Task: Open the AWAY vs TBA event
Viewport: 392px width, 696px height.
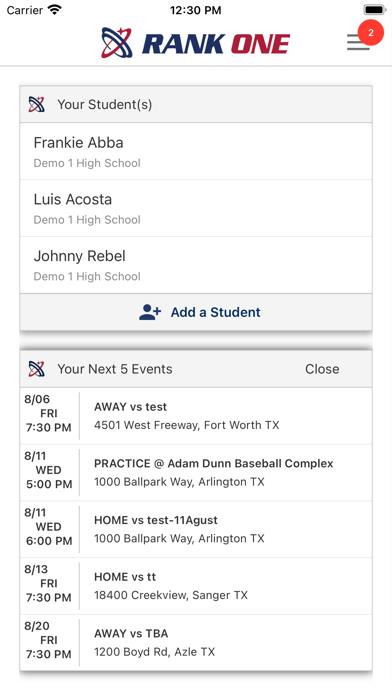Action: click(x=196, y=643)
